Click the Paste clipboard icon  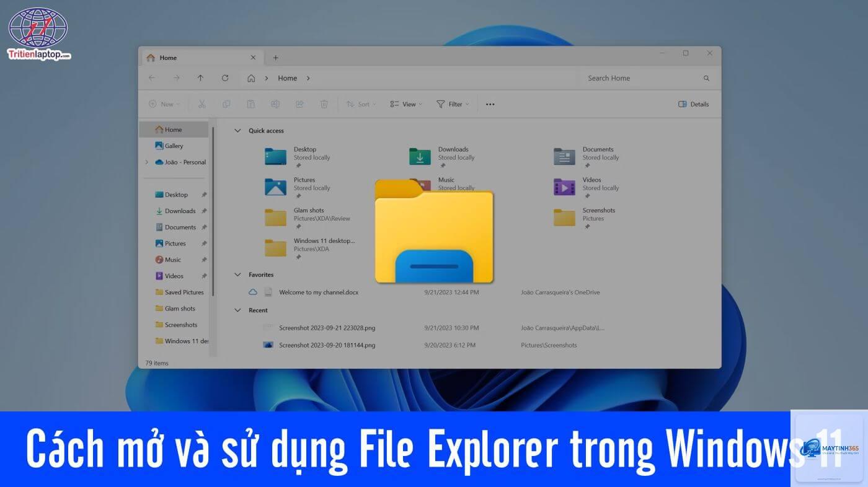pos(250,104)
